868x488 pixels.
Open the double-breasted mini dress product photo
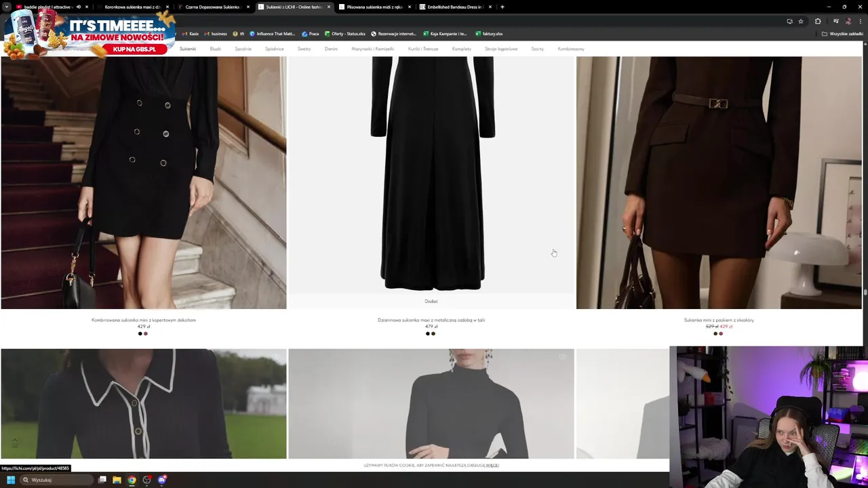click(144, 182)
